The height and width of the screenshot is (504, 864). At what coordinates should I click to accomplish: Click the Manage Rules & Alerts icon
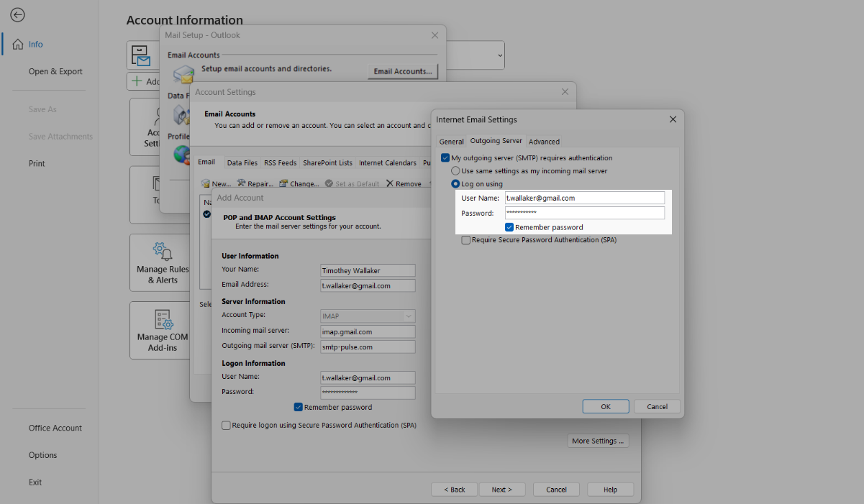click(x=162, y=252)
